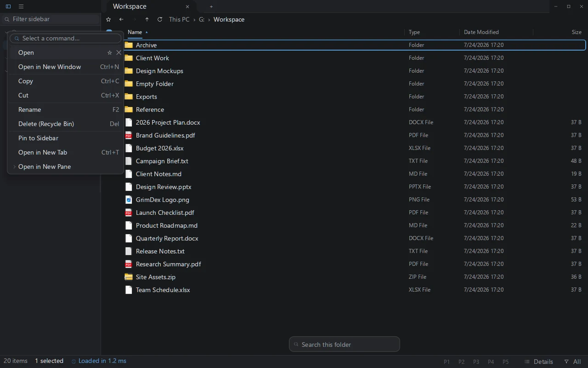Viewport: 588px width, 368px height.
Task: Toggle the sidebar panel icon
Action: [x=8, y=6]
